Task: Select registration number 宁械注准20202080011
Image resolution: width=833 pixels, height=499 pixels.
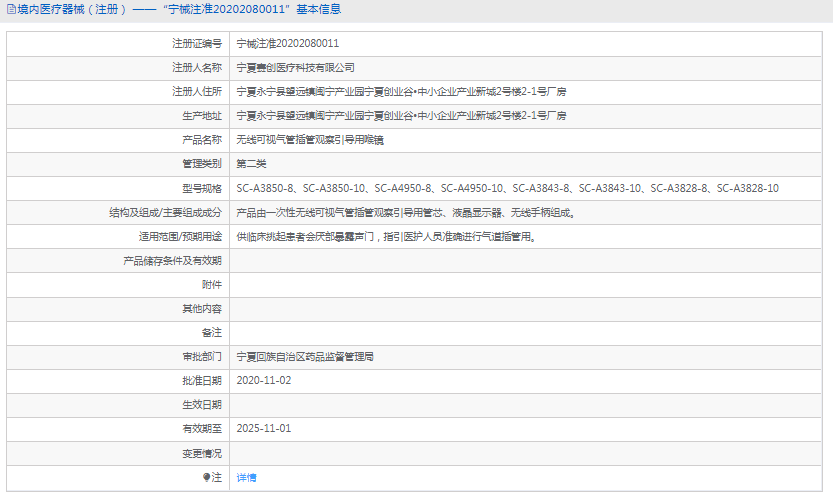Action: (287, 44)
